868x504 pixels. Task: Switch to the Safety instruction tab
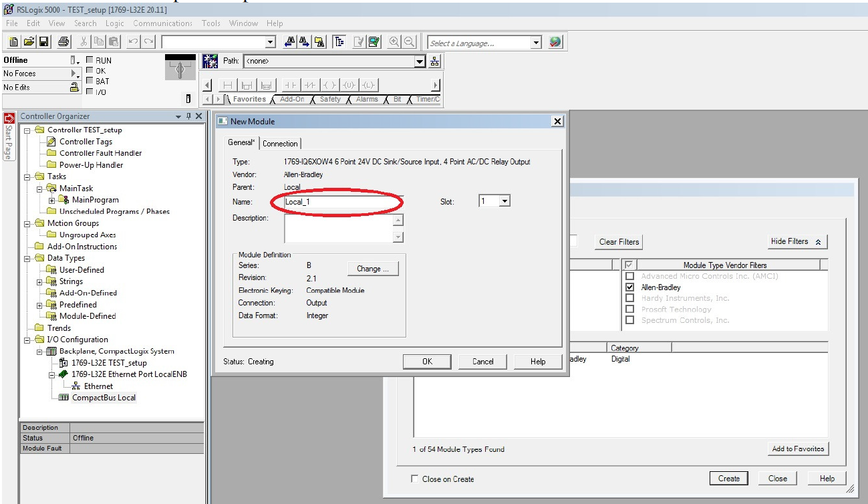[330, 99]
